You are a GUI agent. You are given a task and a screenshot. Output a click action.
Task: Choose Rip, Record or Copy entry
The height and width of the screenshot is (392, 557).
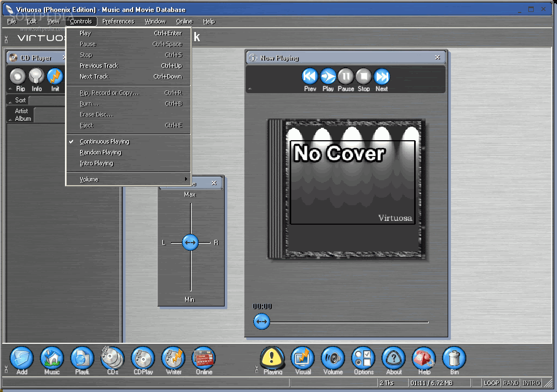click(129, 93)
